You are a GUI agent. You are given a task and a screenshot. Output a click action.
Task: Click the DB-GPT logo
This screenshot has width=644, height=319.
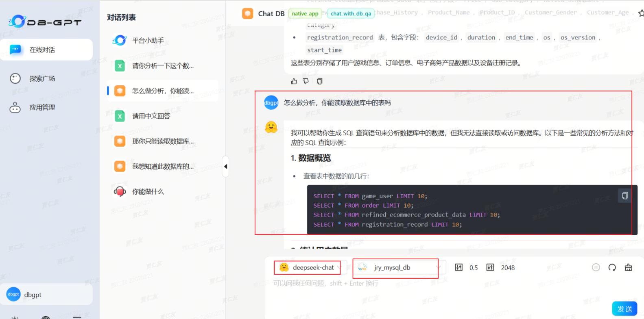pyautogui.click(x=45, y=22)
